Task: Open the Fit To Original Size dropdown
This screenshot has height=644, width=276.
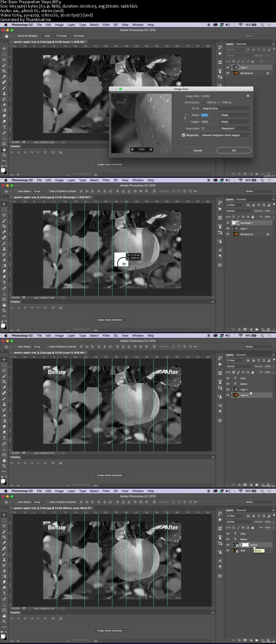Action: point(226,108)
